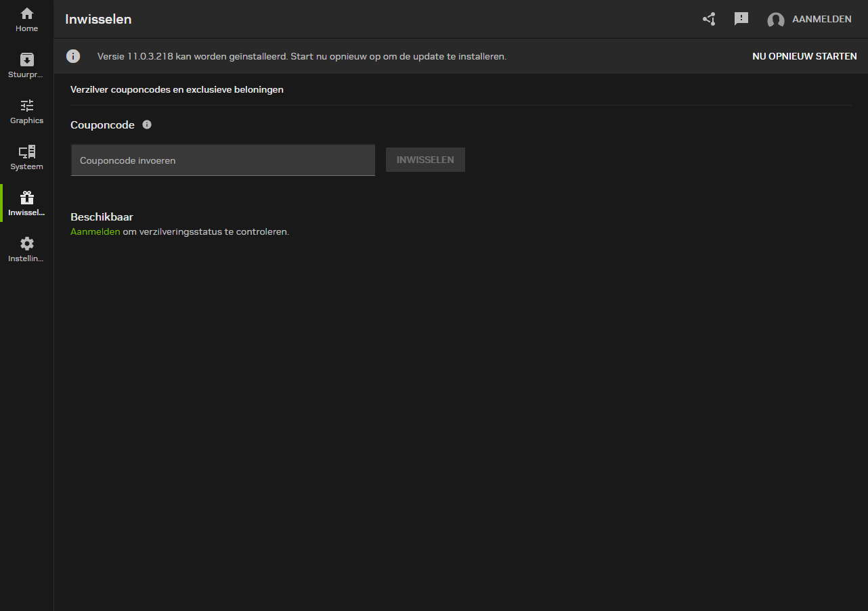Click the Inwisselen page title

click(x=98, y=19)
